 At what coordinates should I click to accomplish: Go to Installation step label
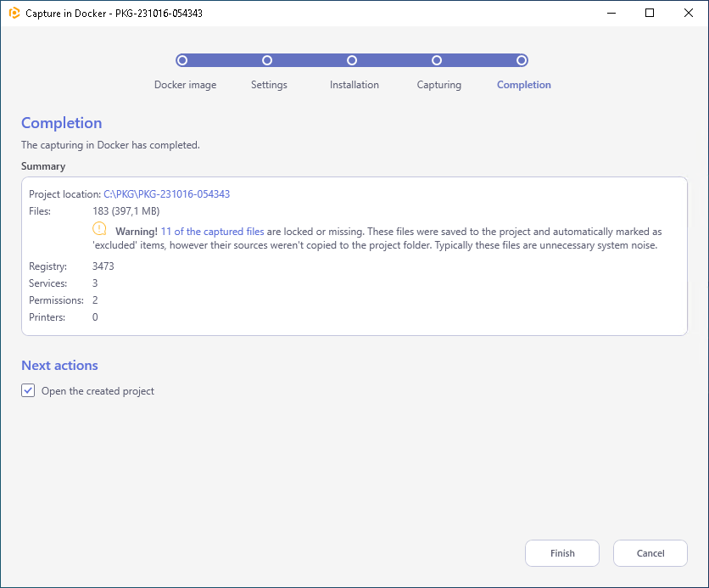tap(354, 85)
